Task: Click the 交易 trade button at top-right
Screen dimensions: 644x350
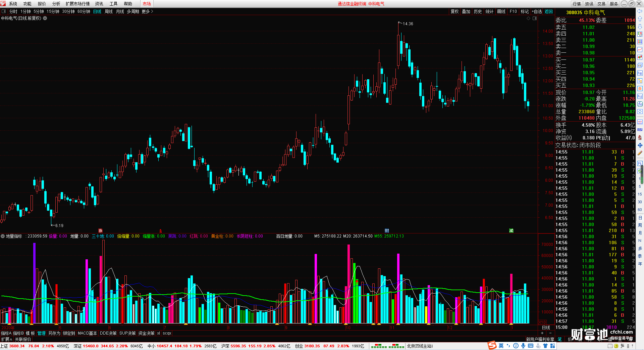Action: [x=601, y=4]
